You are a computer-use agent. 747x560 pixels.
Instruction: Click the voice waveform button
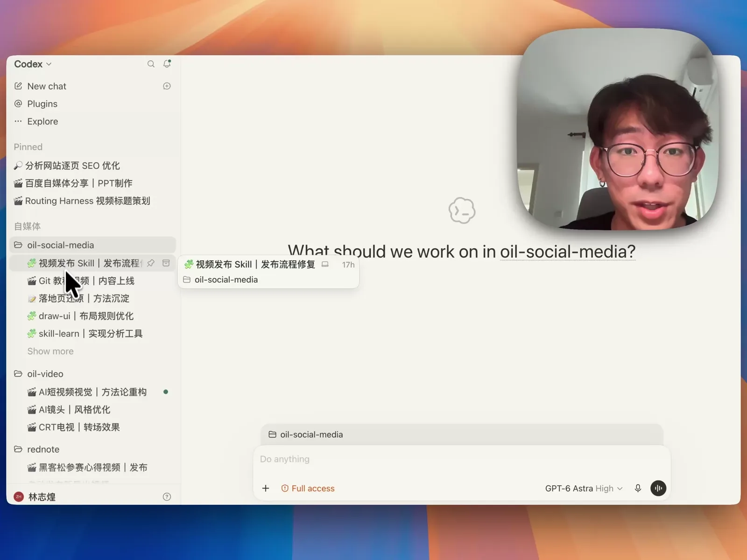coord(658,488)
